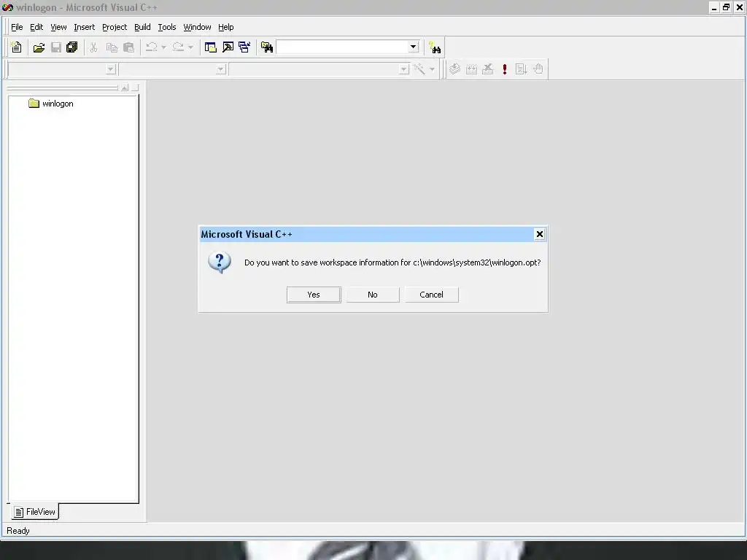747x560 pixels.
Task: Open the View menu
Action: point(58,27)
